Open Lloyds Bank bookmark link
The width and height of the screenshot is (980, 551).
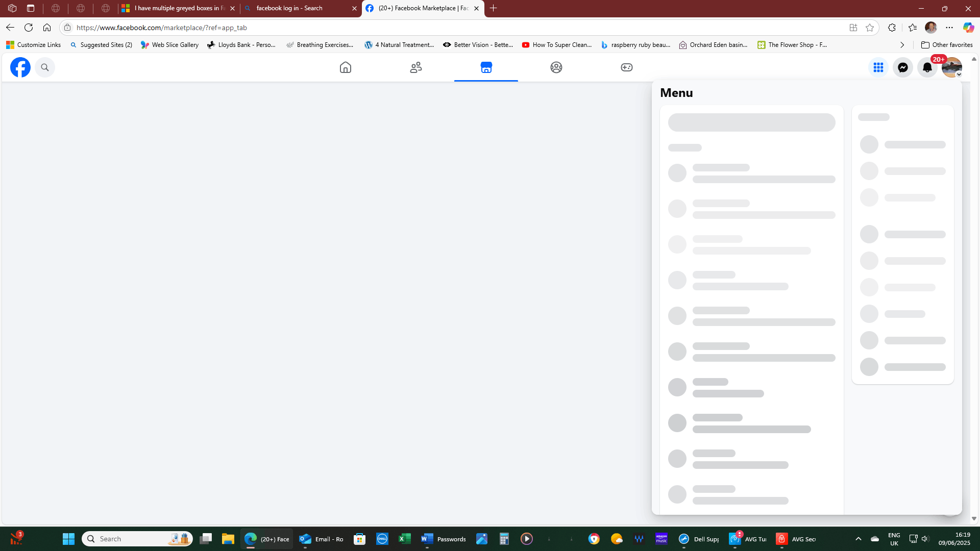[x=241, y=45]
